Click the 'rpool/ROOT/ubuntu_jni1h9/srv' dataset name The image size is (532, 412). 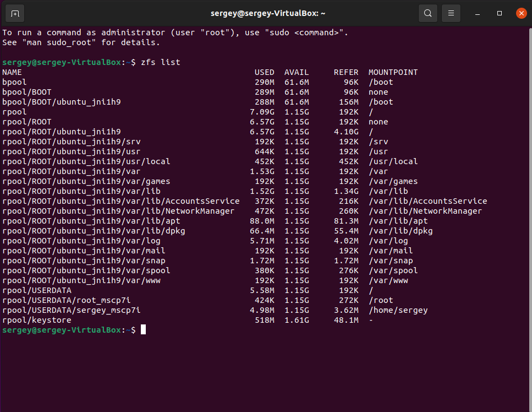pos(72,142)
